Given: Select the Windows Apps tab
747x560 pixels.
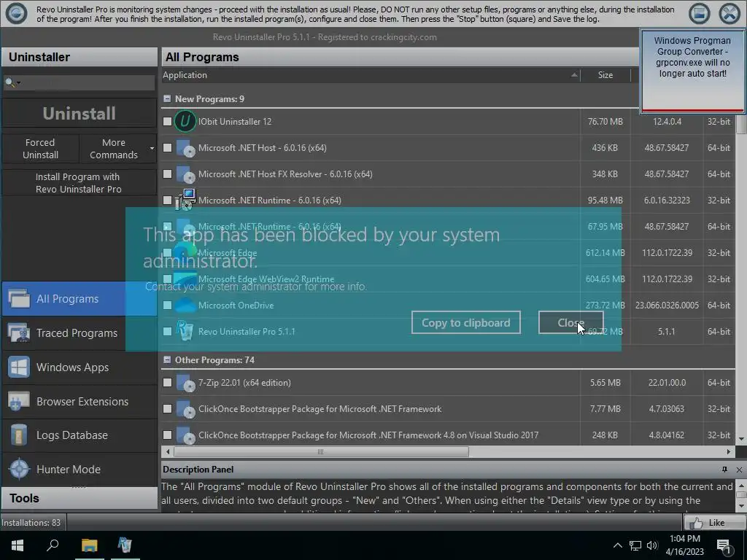Looking at the screenshot, I should point(79,367).
